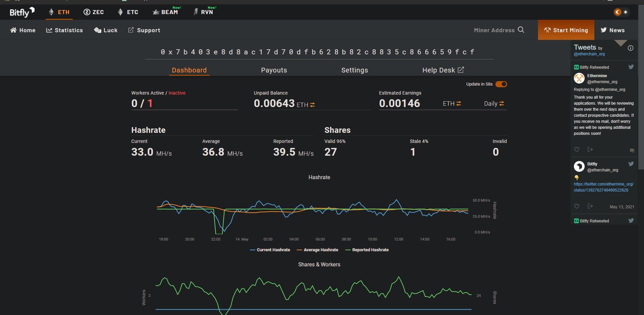This screenshot has width=644, height=315.
Task: Open the @etherchain_org link under Tweets
Action: pos(589,54)
